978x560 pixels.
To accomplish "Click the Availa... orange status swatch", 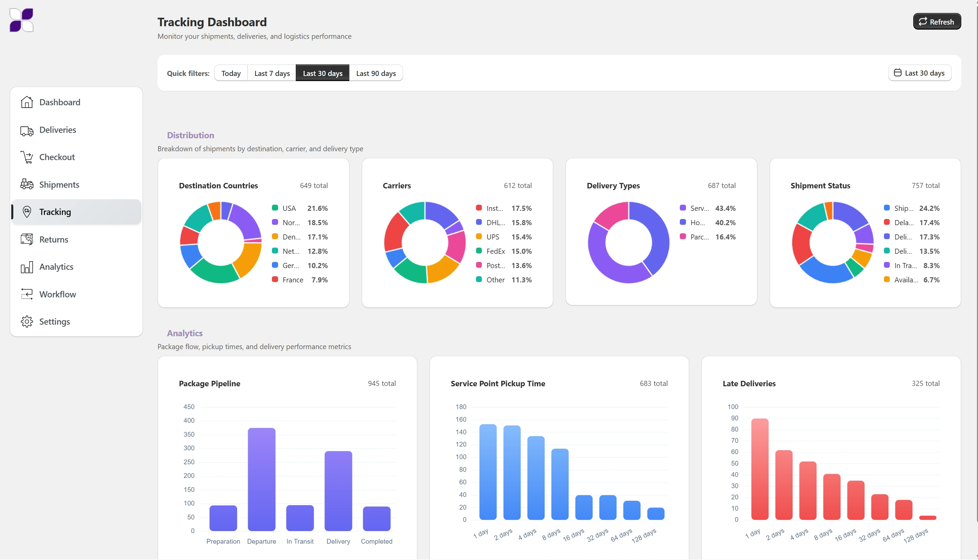I will click(x=887, y=280).
